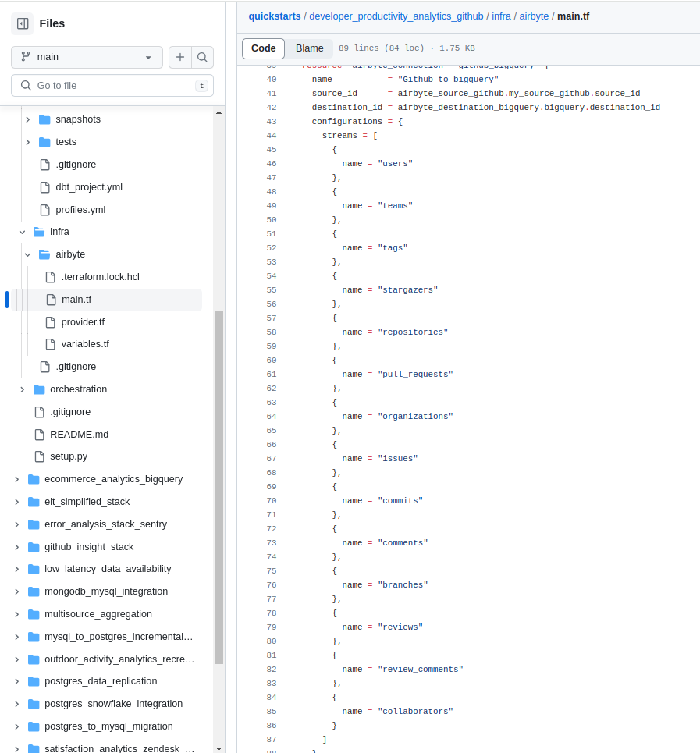Select line number 60 in the code
The image size is (700, 753).
coord(271,360)
